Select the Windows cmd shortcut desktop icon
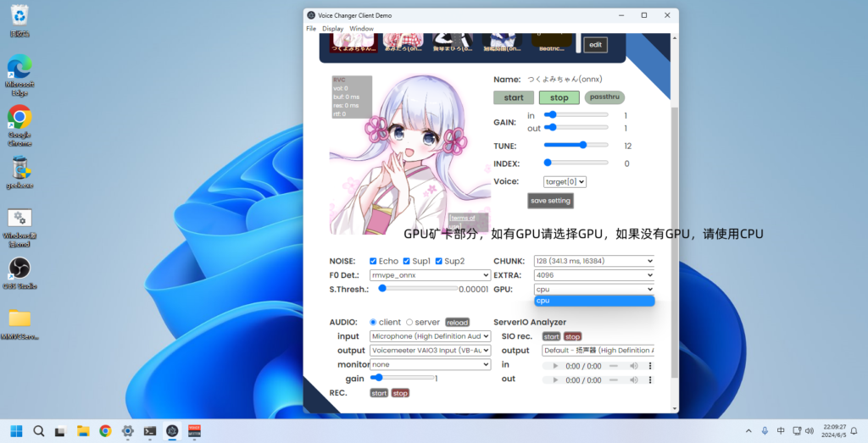868x443 pixels. pos(19,227)
